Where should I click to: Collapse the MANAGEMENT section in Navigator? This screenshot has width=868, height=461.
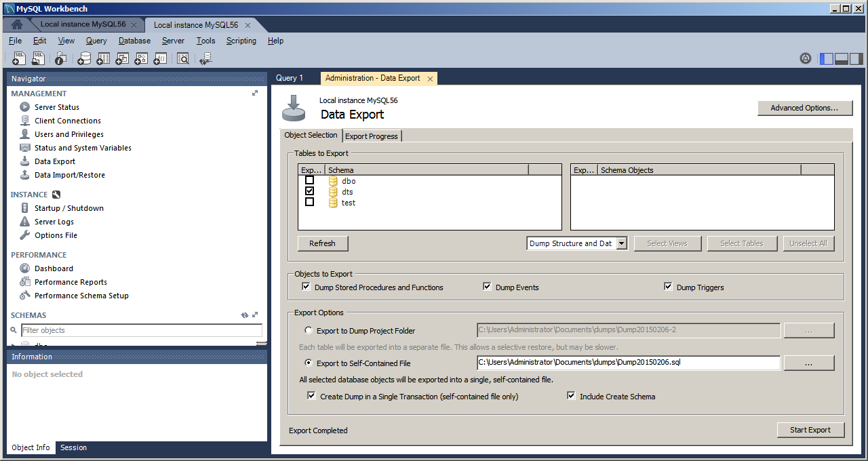[255, 93]
